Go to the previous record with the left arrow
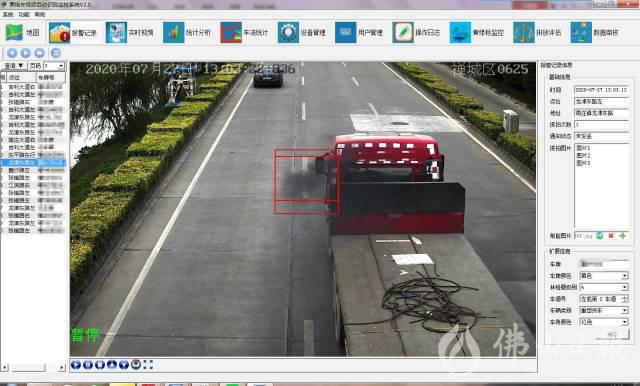The image size is (640, 386). click(x=12, y=53)
